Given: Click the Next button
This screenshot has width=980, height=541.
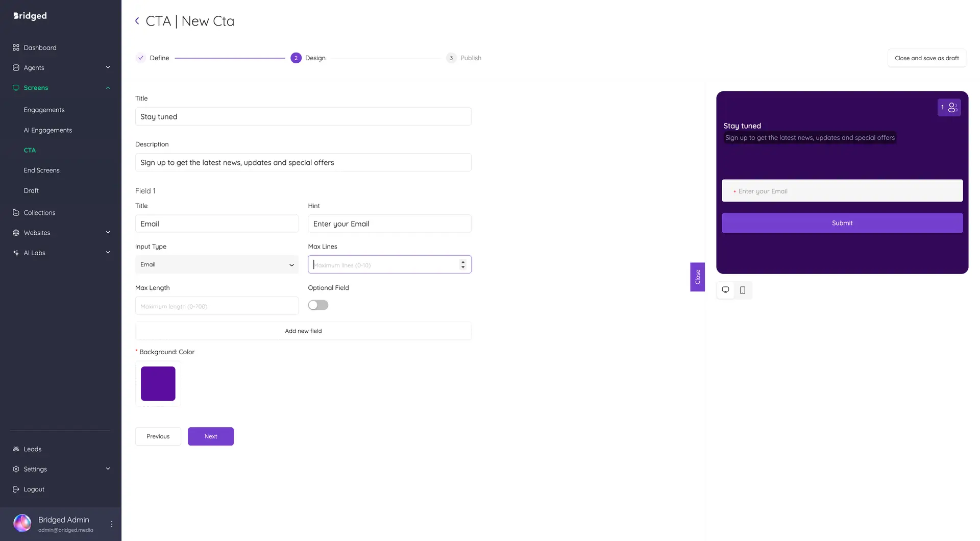Looking at the screenshot, I should click(x=210, y=436).
